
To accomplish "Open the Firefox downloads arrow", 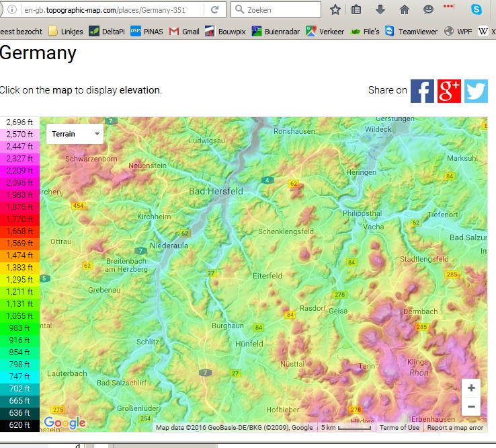I will pos(380,9).
